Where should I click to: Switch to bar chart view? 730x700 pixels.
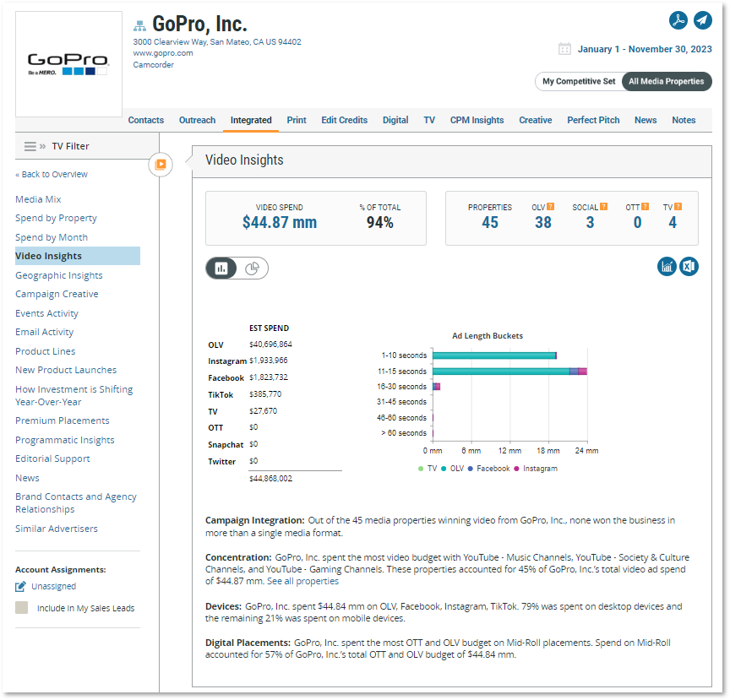[x=221, y=268]
